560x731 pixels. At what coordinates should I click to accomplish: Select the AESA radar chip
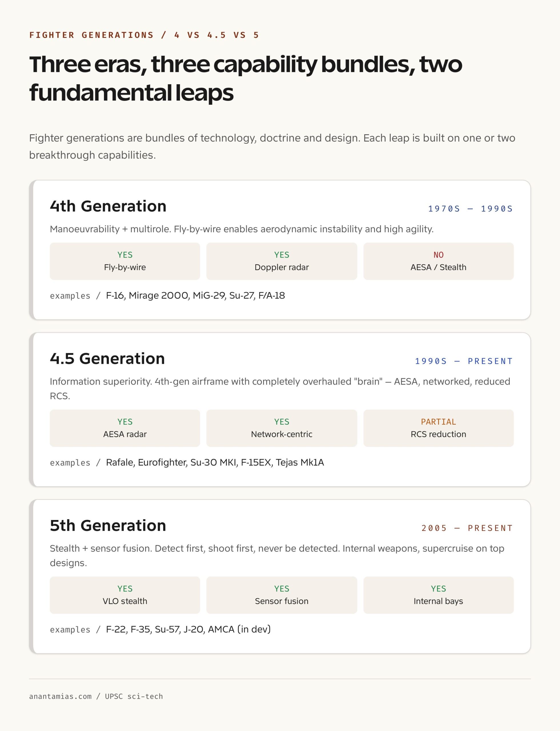pos(125,428)
